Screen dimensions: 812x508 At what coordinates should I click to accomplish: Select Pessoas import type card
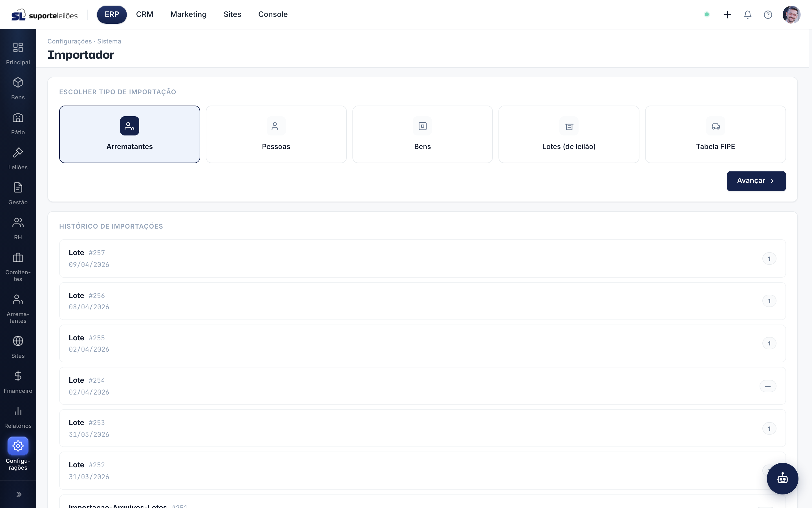pyautogui.click(x=276, y=134)
